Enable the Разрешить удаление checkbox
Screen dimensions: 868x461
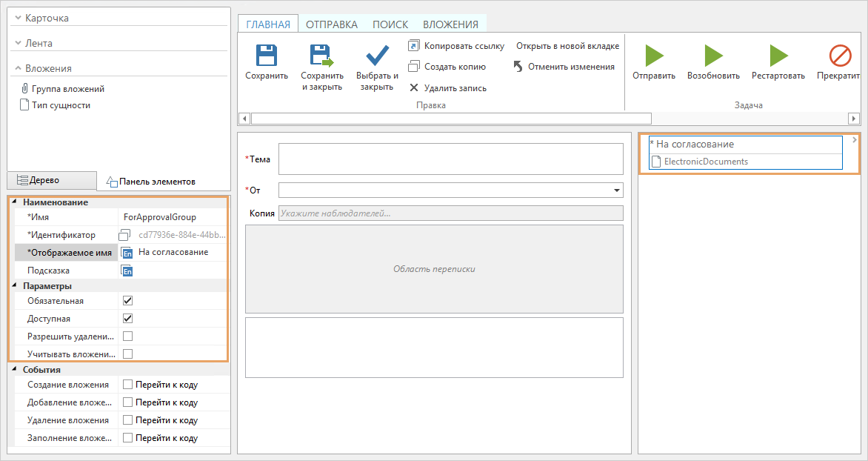[127, 336]
